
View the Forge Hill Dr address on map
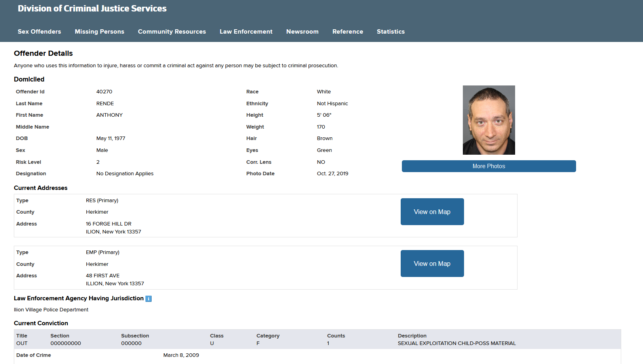(432, 212)
